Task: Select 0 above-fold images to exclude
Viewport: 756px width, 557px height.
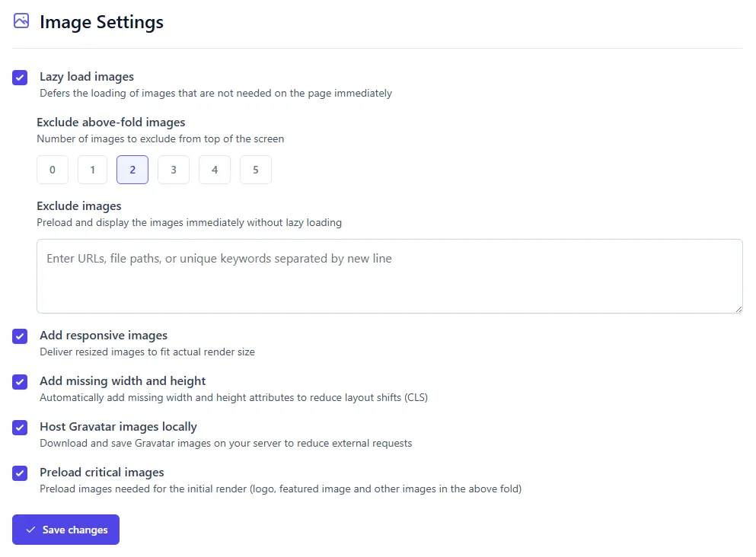Action: click(53, 170)
